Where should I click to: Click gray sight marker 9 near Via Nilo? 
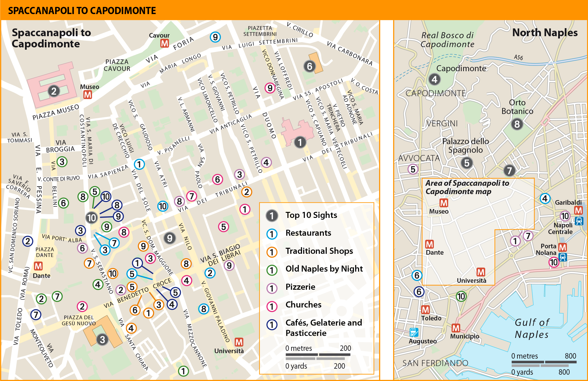coord(170,238)
